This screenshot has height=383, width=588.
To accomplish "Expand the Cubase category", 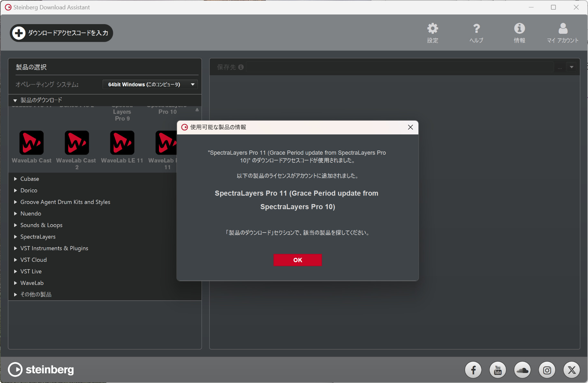I will (x=15, y=179).
